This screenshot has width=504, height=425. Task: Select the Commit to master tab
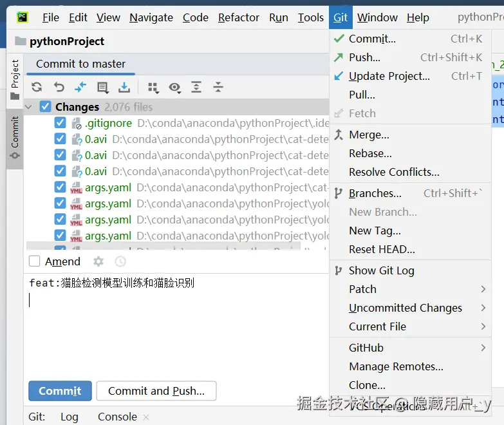[80, 64]
